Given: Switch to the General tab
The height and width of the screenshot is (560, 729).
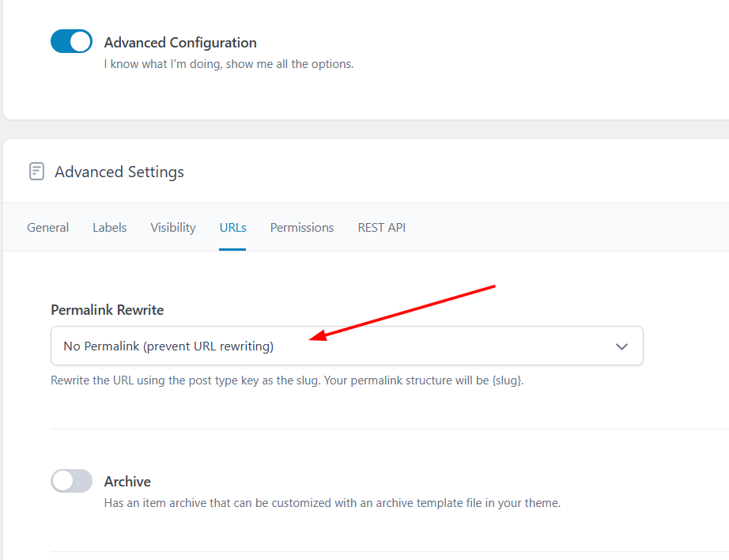Looking at the screenshot, I should point(47,228).
